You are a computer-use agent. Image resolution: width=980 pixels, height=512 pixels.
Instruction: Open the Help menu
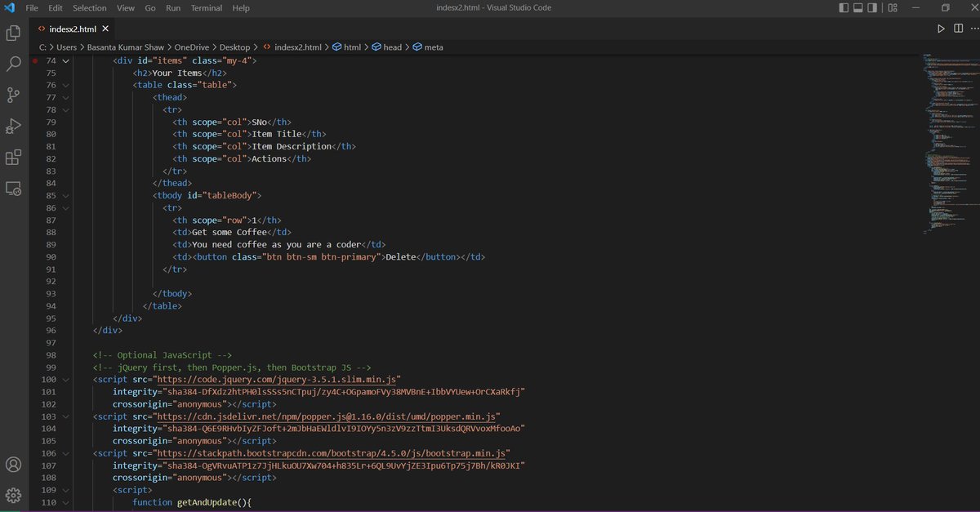tap(241, 7)
